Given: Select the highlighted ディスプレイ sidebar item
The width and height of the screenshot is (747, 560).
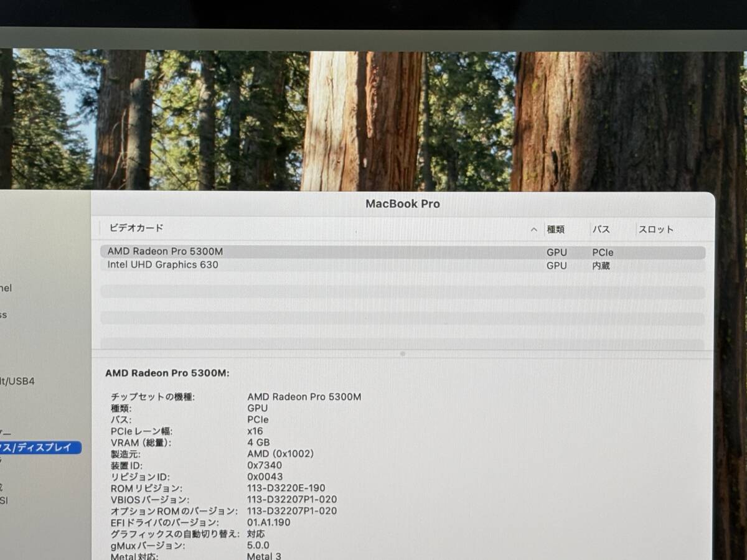Looking at the screenshot, I should [x=40, y=447].
